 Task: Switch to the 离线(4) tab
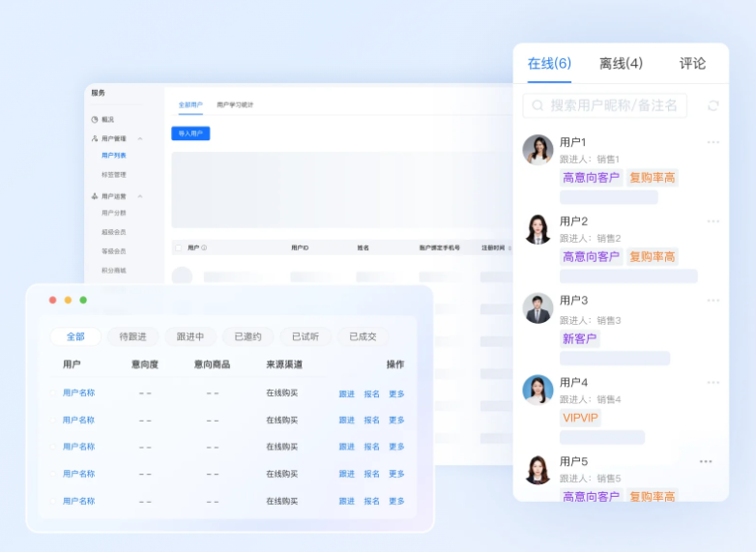click(621, 64)
